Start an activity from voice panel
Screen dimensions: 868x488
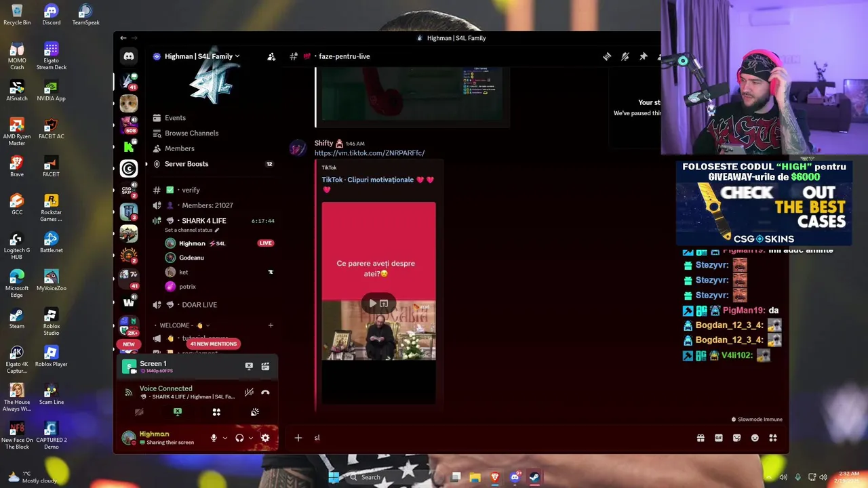pos(216,412)
